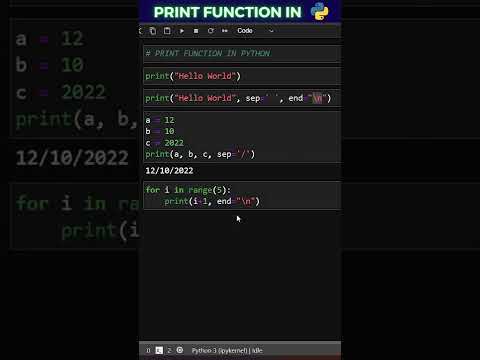480x360 pixels.
Task: Run the selected cell with play button
Action: (x=182, y=31)
